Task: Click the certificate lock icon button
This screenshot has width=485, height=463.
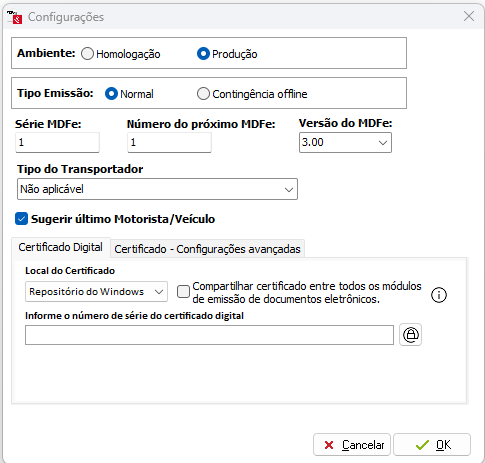Action: (x=410, y=334)
